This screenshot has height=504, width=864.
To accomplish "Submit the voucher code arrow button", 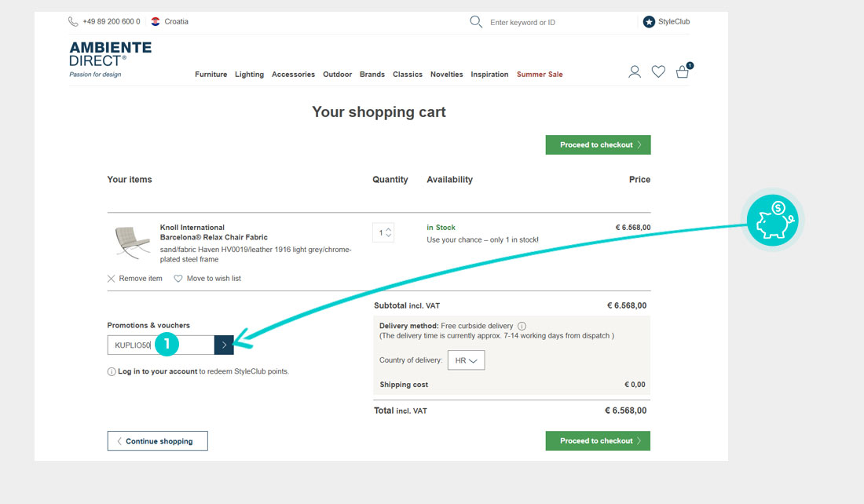I will click(x=224, y=345).
